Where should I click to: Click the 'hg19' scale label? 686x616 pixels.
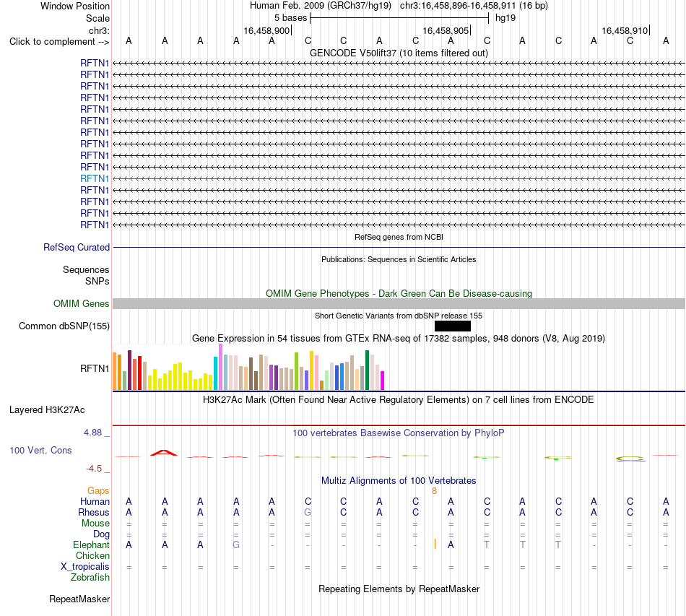(x=505, y=18)
